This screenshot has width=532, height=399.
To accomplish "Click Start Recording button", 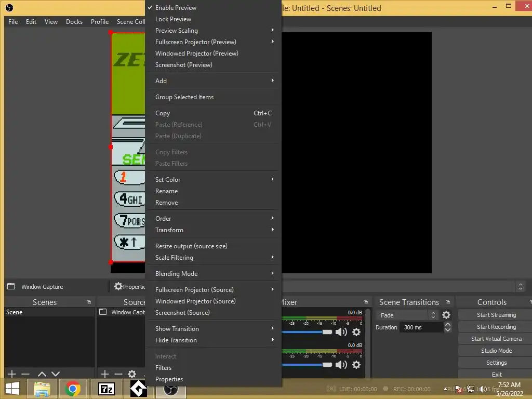I will click(496, 327).
